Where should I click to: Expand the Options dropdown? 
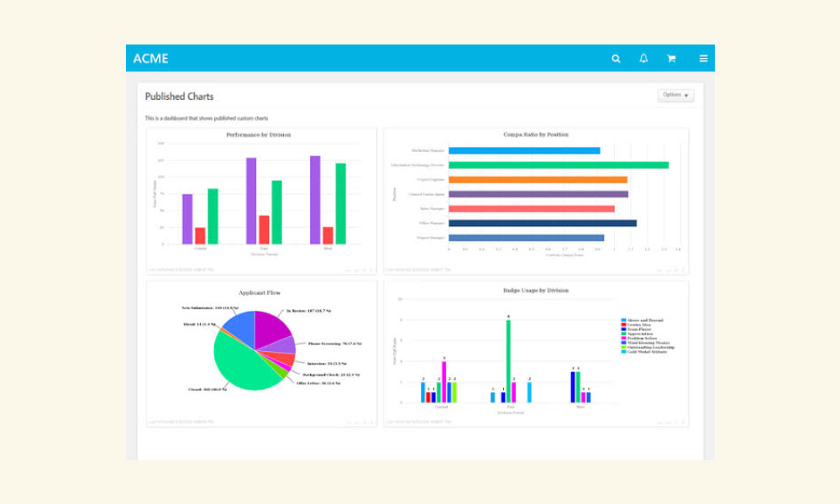tap(675, 95)
